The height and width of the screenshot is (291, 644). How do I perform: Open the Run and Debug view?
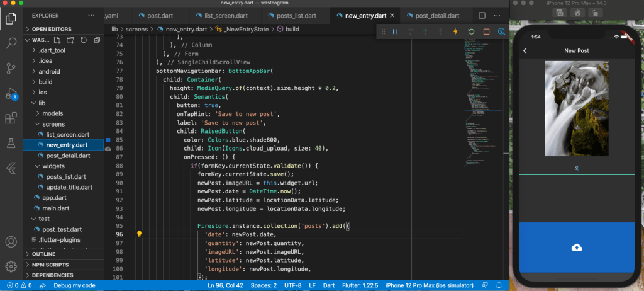point(11,93)
